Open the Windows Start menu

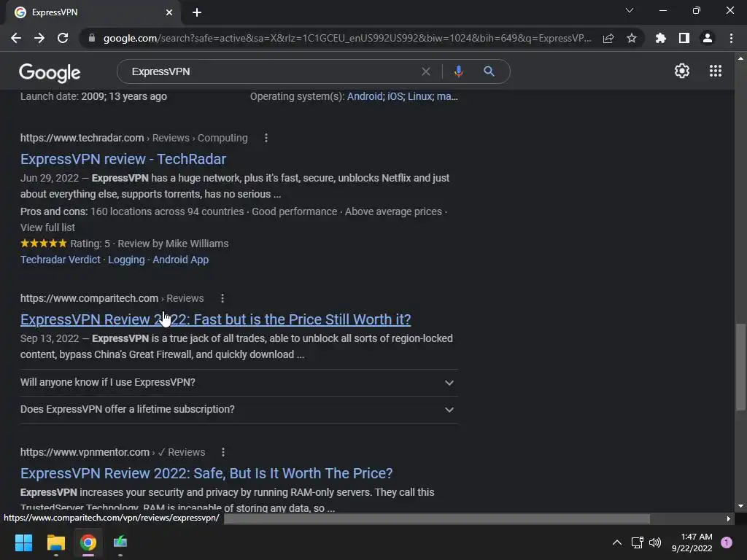coord(23,542)
